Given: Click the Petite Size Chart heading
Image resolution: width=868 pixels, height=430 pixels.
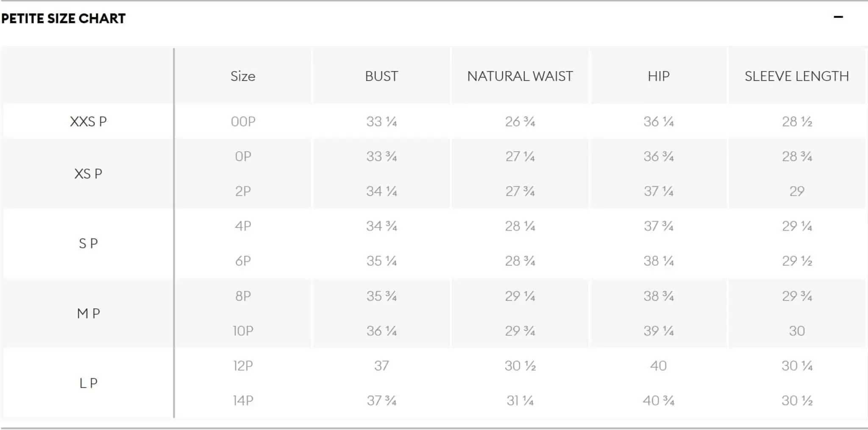Looking at the screenshot, I should point(64,19).
